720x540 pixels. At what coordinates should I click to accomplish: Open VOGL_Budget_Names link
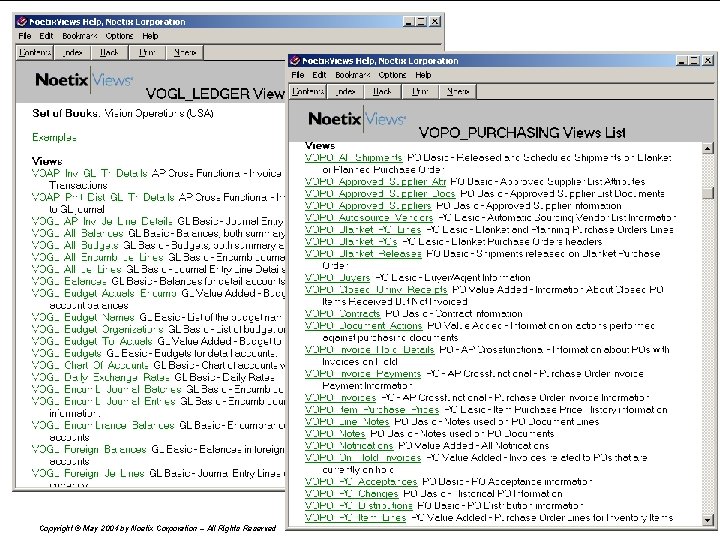(x=83, y=317)
